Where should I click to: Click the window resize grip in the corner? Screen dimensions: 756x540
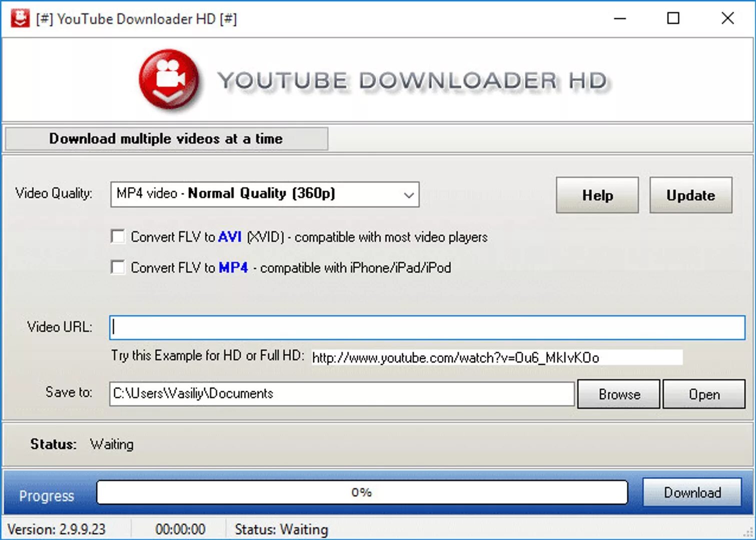[748, 532]
